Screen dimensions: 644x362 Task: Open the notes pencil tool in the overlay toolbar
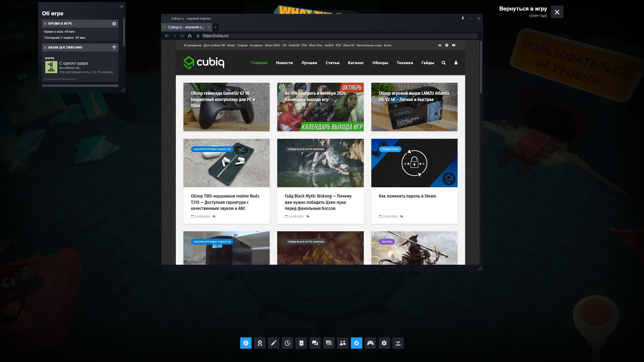coord(273,343)
